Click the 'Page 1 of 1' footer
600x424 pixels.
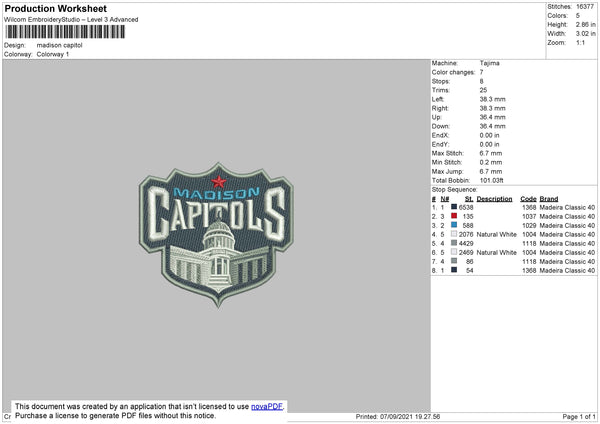(579, 416)
